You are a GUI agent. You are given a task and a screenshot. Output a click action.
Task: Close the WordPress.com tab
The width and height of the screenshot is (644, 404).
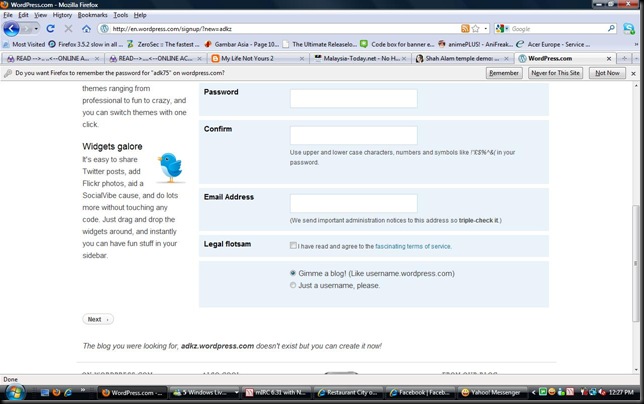point(609,59)
